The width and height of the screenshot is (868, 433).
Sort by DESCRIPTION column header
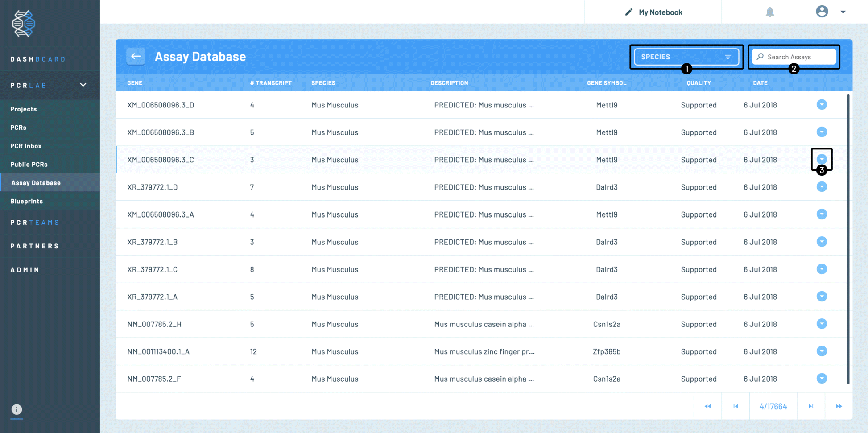[449, 83]
